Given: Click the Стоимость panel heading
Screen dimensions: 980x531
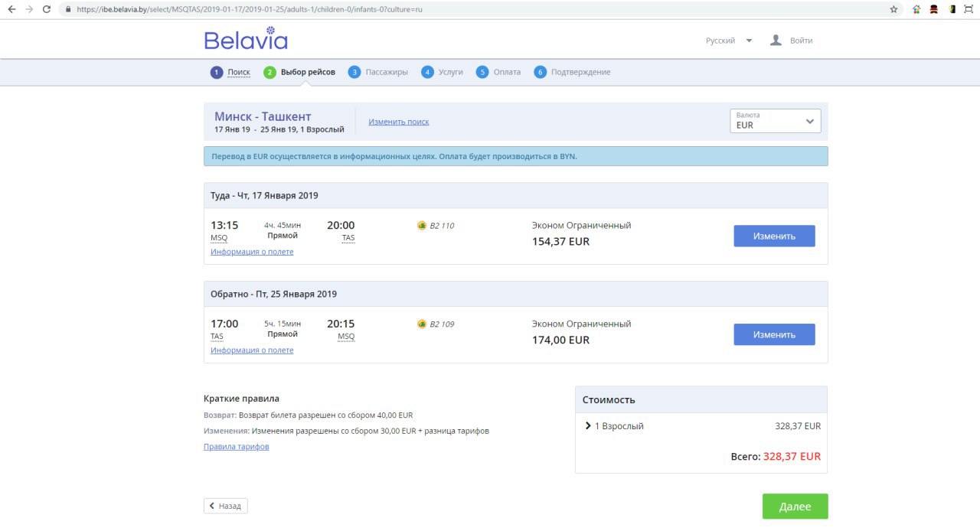Looking at the screenshot, I should tap(609, 399).
